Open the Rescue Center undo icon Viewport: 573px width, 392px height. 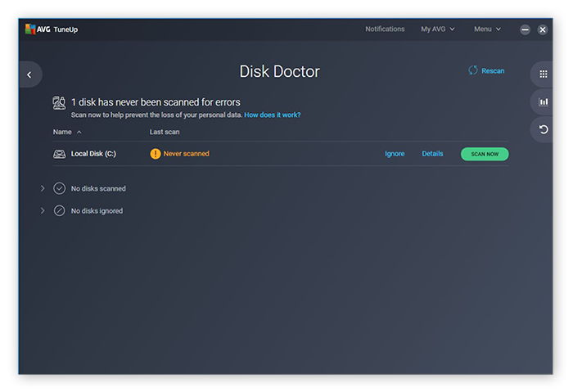click(543, 129)
